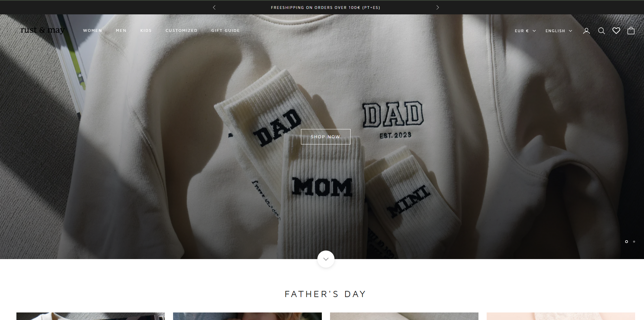Open the first Father's Day product thumbnail

[x=91, y=316]
